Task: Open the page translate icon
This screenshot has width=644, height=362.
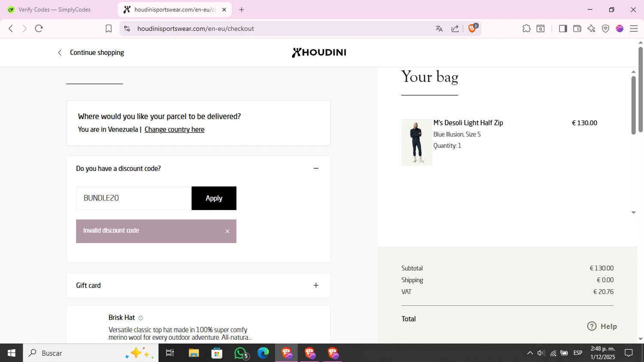Action: tap(439, 29)
